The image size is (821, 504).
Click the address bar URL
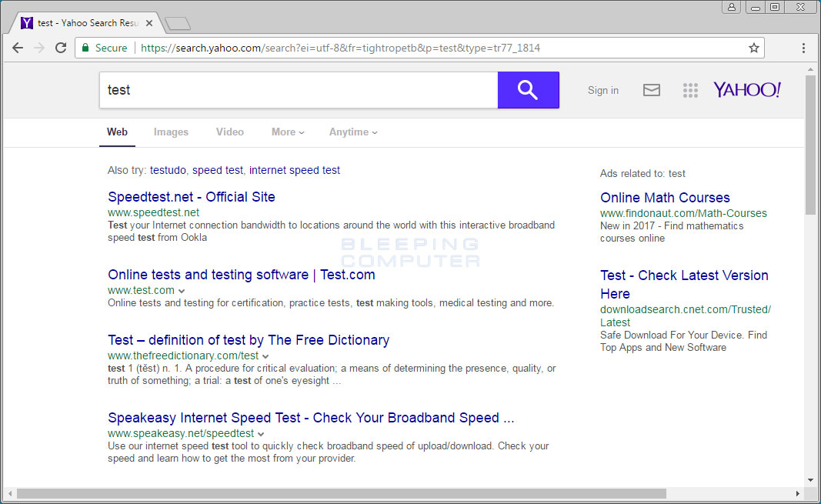340,48
